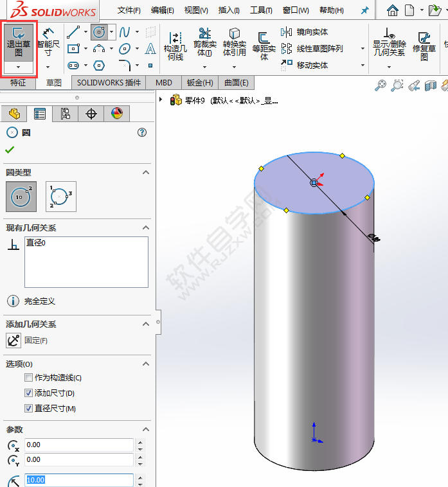Click Trim Entities (剪裁实体) tool
This screenshot has height=487, width=448.
(205, 42)
